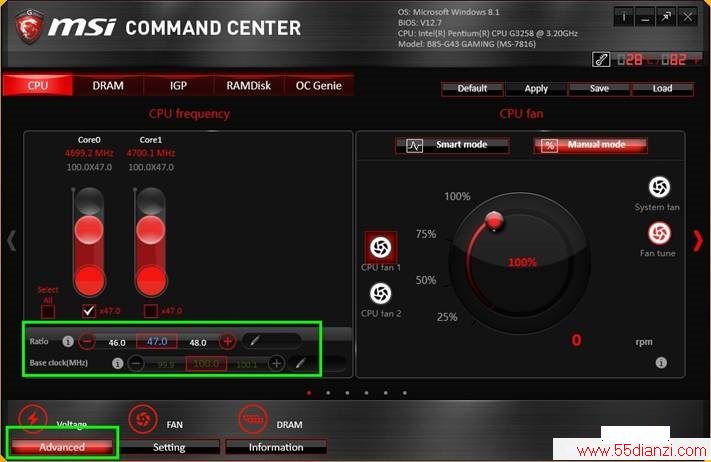The height and width of the screenshot is (462, 711).
Task: Go to previous page with left arrow
Action: click(x=11, y=240)
